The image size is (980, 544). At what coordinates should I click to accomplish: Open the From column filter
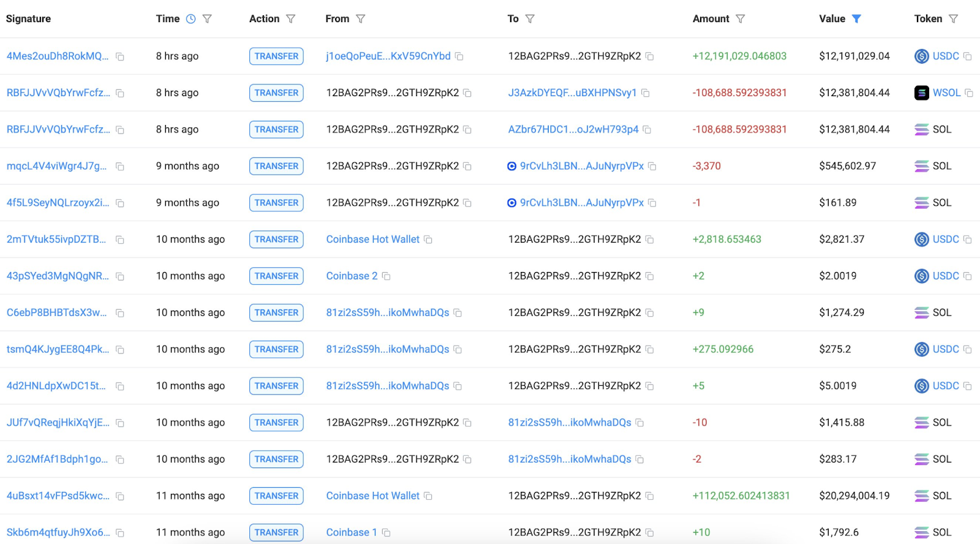361,19
